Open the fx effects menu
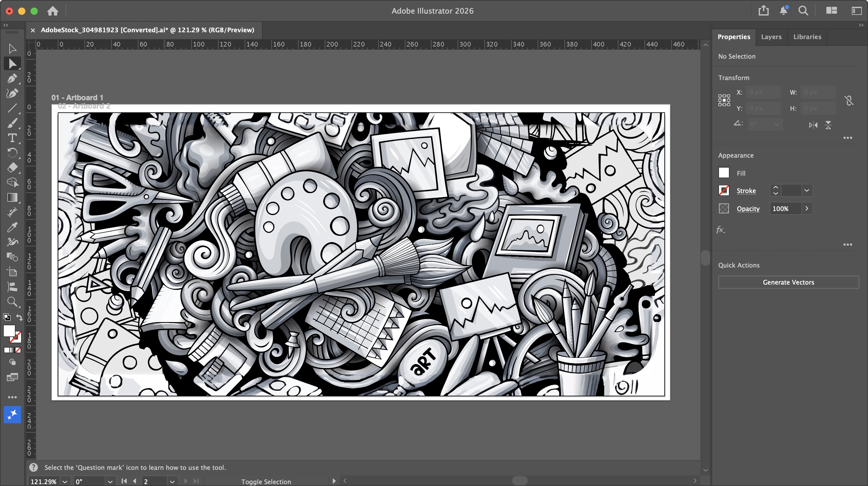This screenshot has height=486, width=868. pyautogui.click(x=721, y=230)
